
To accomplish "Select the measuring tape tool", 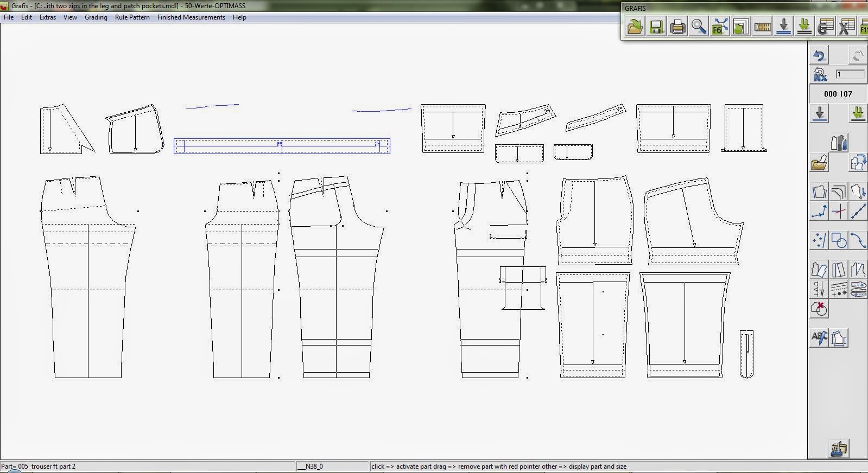I will pos(762,26).
